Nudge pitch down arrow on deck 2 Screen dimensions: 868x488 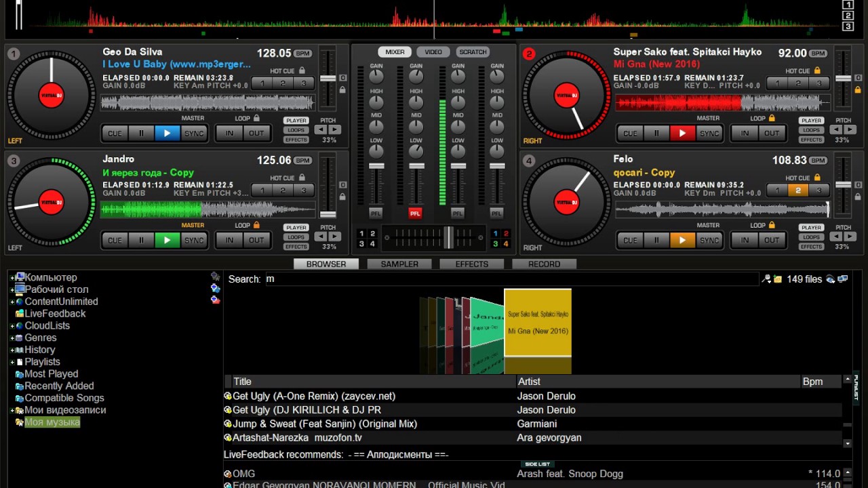[837, 130]
